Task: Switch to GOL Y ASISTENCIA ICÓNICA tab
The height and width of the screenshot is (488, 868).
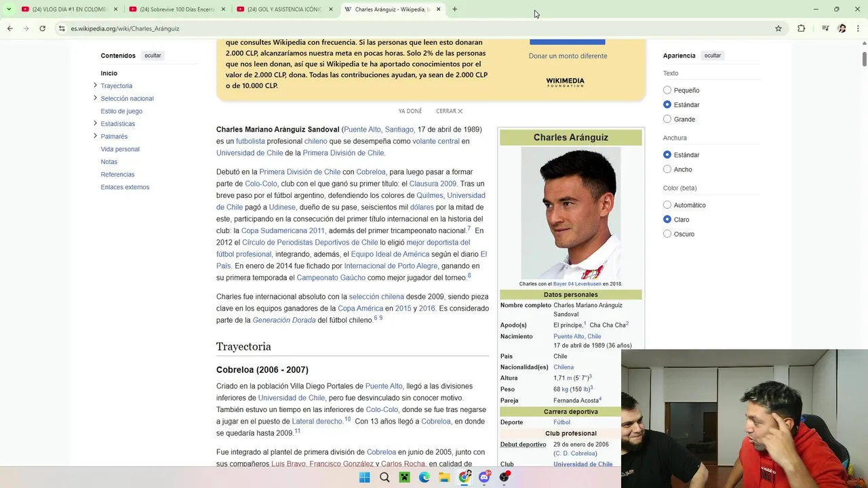Action: click(x=285, y=9)
